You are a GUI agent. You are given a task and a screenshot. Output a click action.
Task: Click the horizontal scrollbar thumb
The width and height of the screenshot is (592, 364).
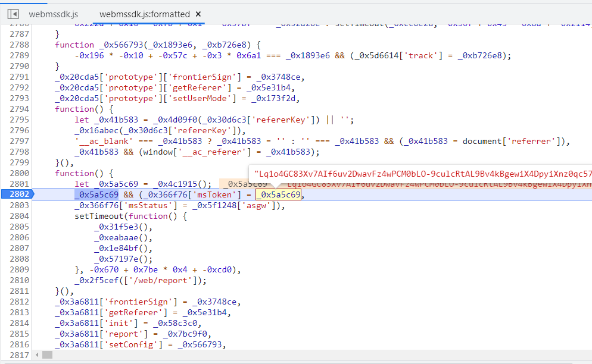click(47, 355)
